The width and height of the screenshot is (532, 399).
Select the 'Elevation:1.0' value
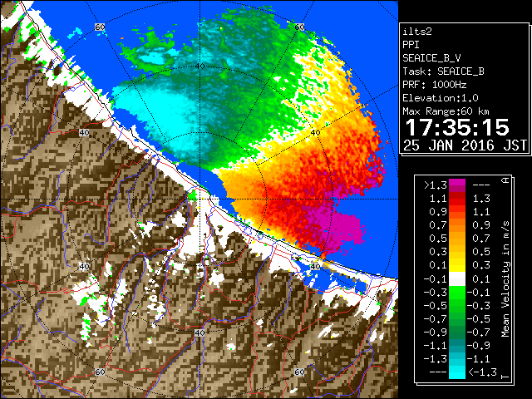tap(440, 98)
